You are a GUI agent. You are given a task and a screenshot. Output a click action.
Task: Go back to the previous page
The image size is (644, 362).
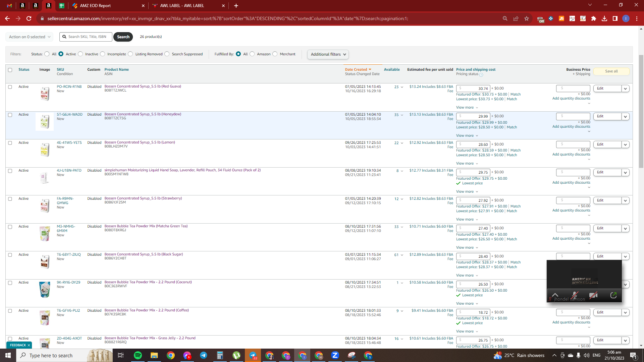(7, 18)
